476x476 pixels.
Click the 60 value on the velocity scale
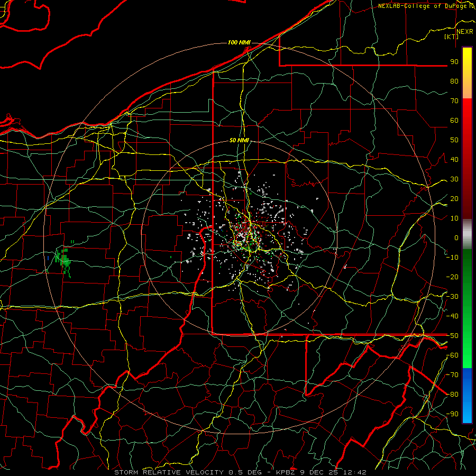pyautogui.click(x=454, y=120)
